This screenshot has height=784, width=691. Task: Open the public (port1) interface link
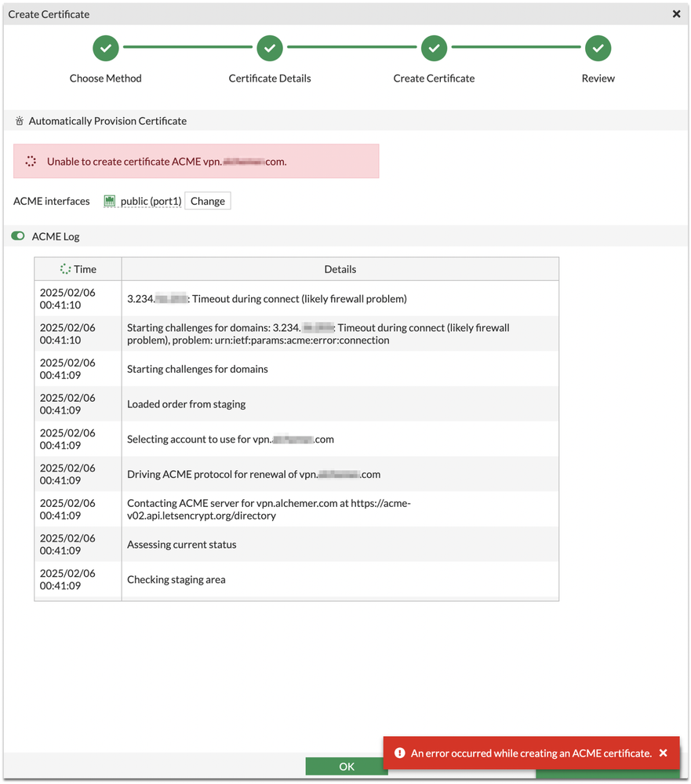pos(151,202)
